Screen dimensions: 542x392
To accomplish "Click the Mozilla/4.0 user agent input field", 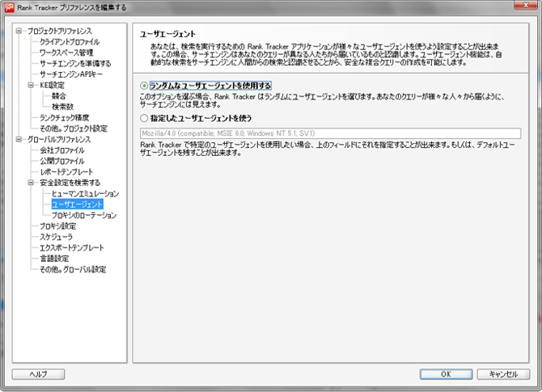I will tap(330, 133).
